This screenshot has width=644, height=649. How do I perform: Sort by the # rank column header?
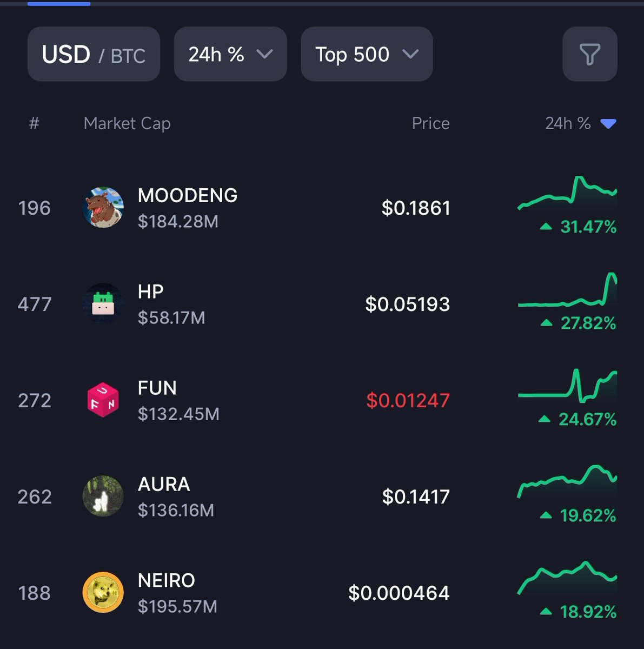coord(34,123)
